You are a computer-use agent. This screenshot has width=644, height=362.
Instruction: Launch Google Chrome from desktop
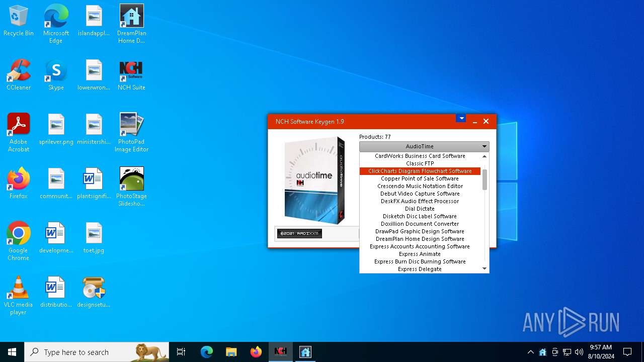[19, 241]
